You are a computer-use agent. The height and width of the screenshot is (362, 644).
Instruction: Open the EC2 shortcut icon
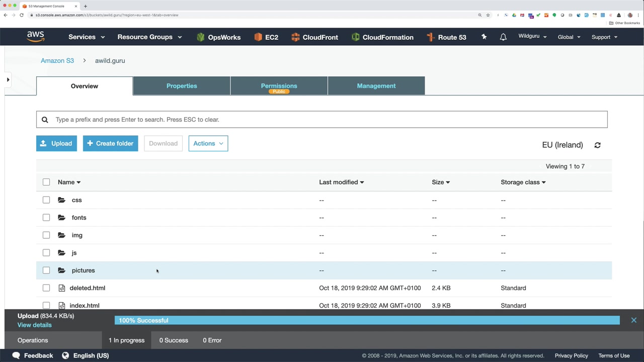258,37
